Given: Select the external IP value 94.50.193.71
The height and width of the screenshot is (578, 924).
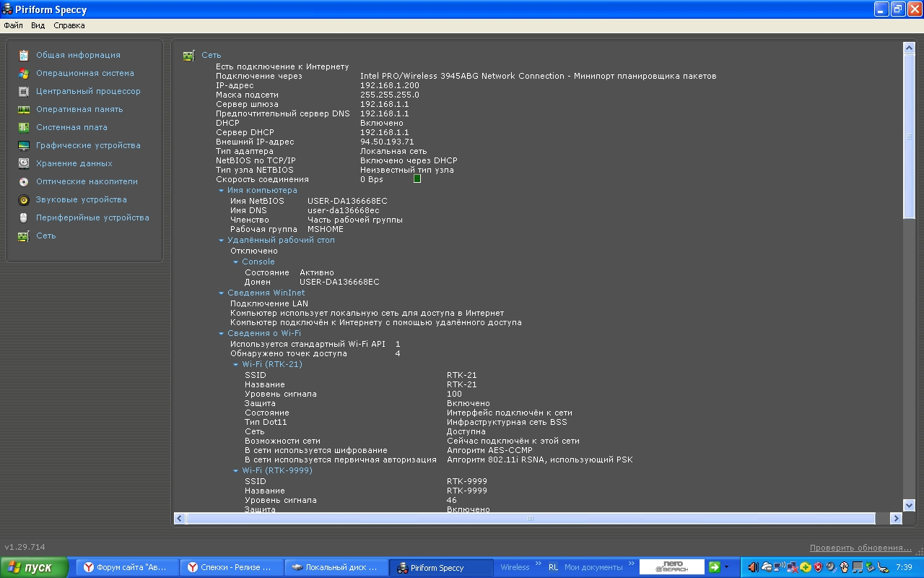Looking at the screenshot, I should 387,142.
